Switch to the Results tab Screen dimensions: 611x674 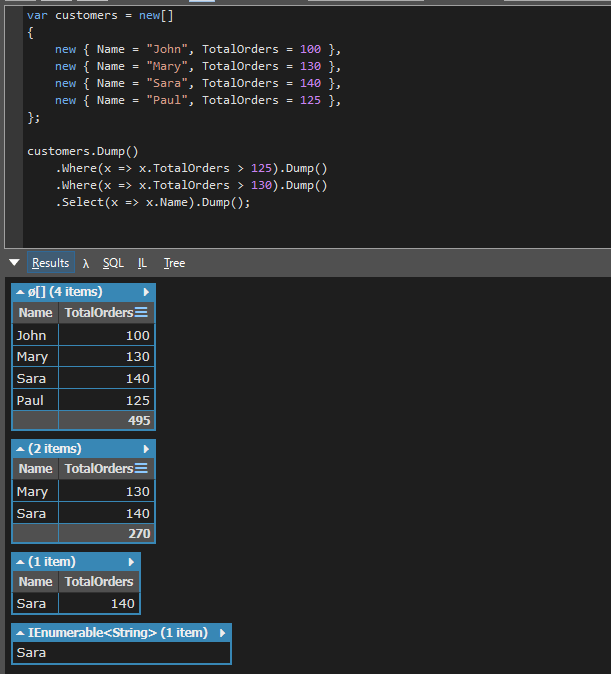(50, 263)
